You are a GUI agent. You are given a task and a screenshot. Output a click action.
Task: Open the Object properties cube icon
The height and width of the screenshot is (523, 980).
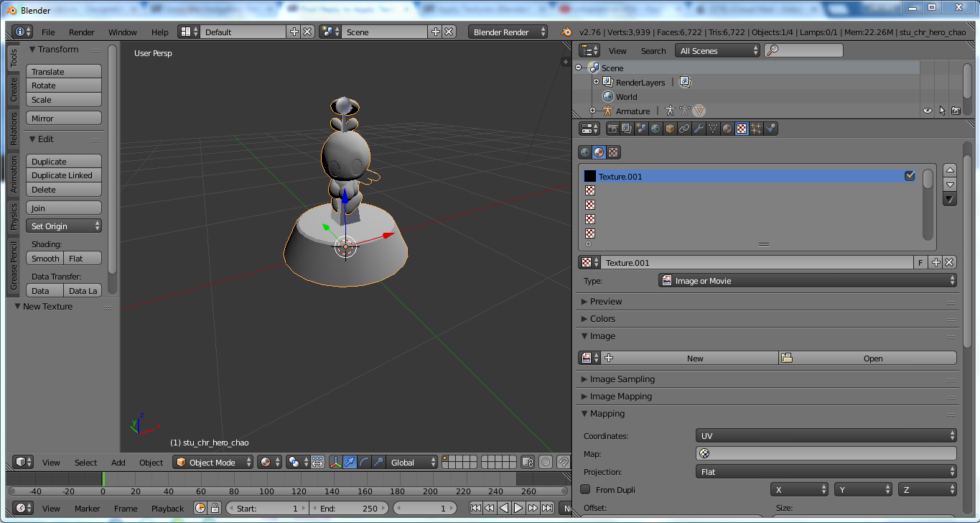670,129
